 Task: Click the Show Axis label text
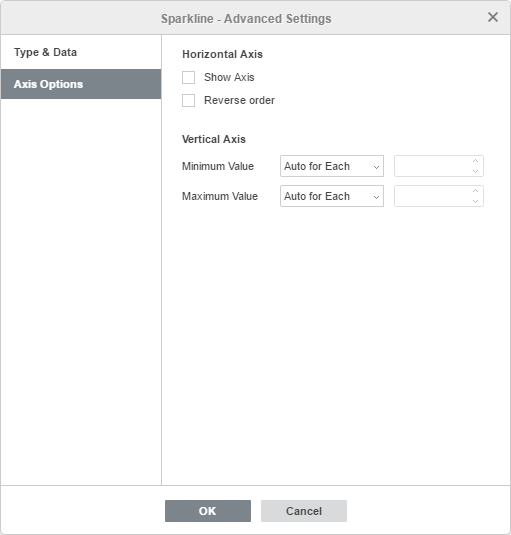229,77
